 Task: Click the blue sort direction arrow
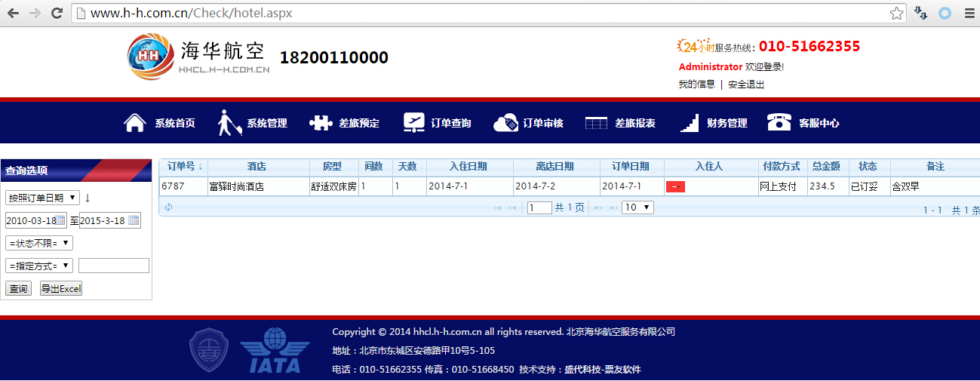click(x=88, y=198)
